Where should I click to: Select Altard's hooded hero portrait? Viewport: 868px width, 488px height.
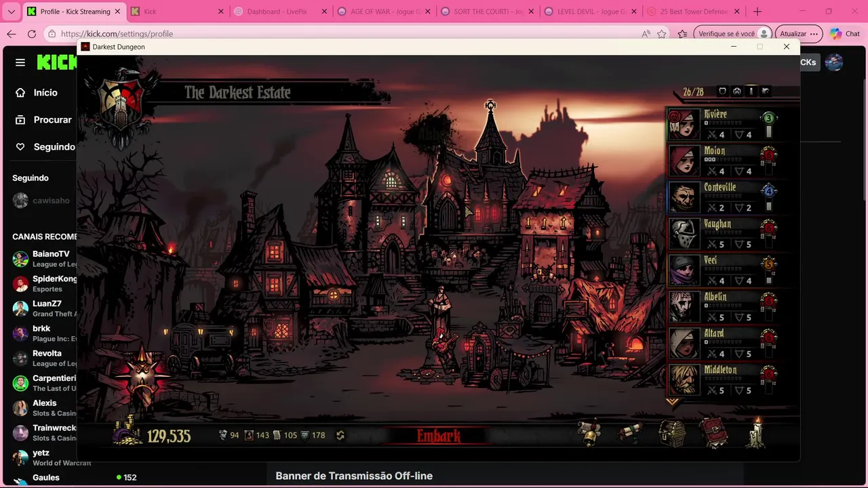[x=684, y=344]
